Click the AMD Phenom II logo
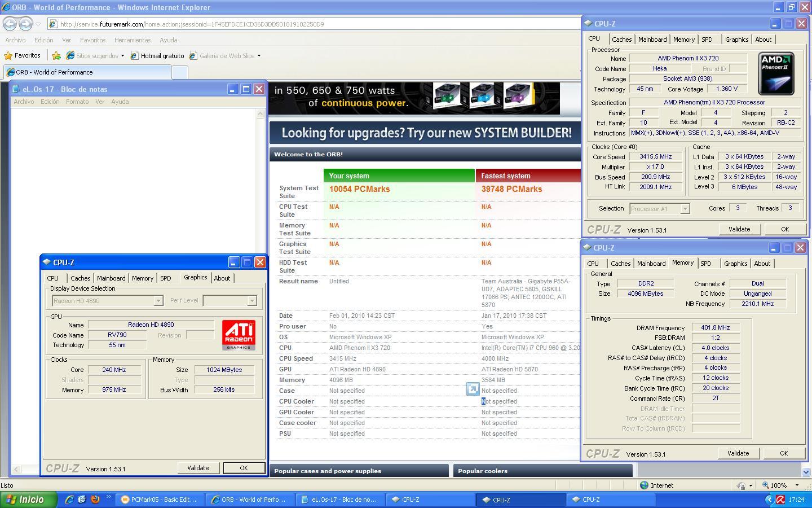 (776, 73)
